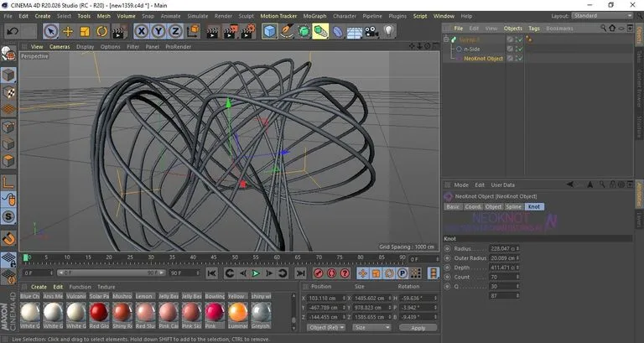Play the animation forward
The height and width of the screenshot is (343, 644).
click(256, 273)
